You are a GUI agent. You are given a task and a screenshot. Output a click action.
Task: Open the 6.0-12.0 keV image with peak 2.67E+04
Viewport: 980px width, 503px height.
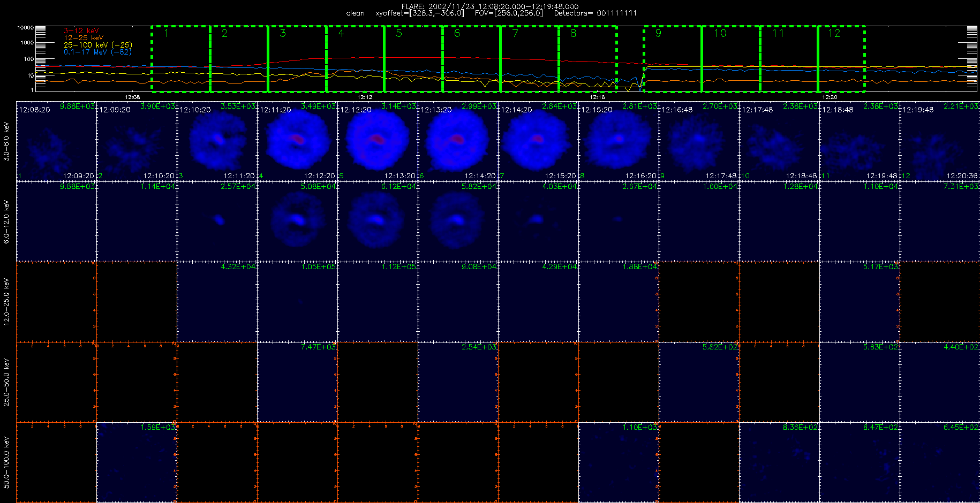pos(619,222)
